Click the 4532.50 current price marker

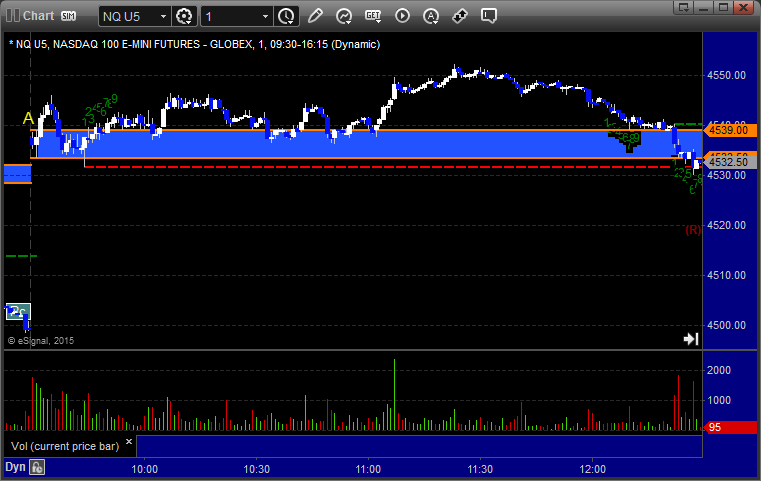[x=729, y=162]
